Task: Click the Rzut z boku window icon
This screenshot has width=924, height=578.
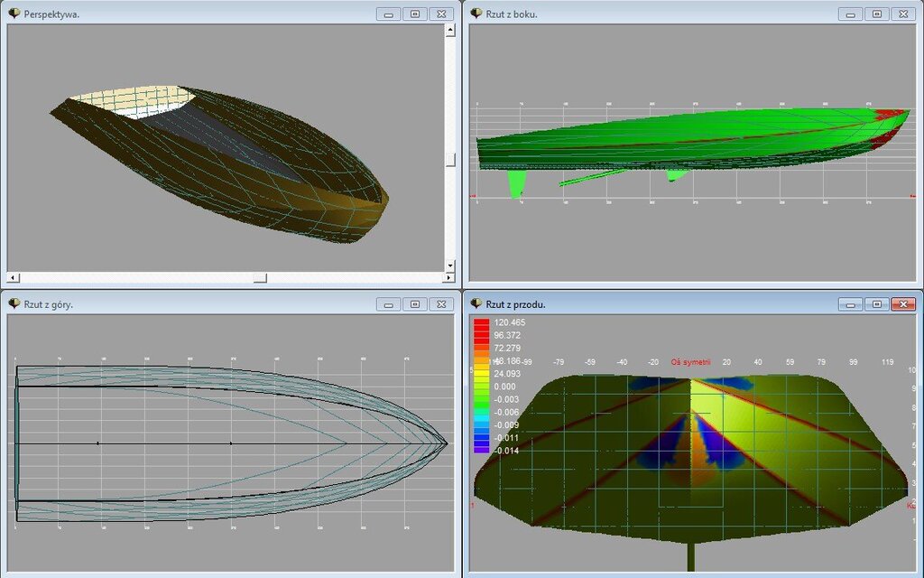Action: click(476, 14)
